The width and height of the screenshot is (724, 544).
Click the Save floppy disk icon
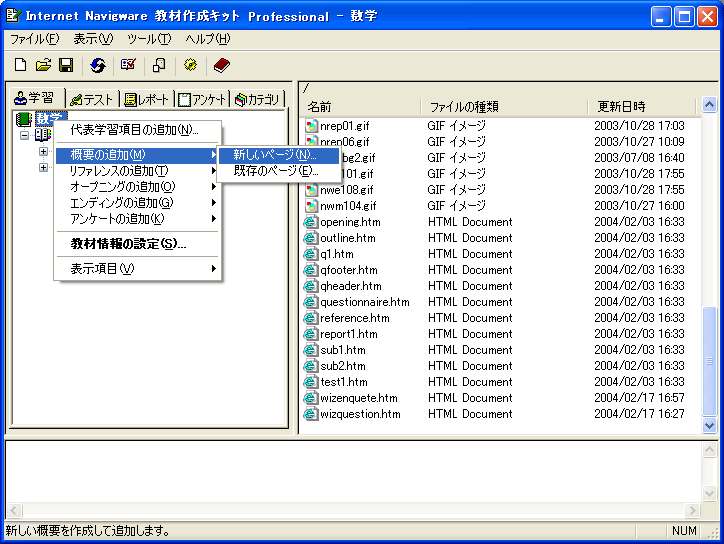66,65
